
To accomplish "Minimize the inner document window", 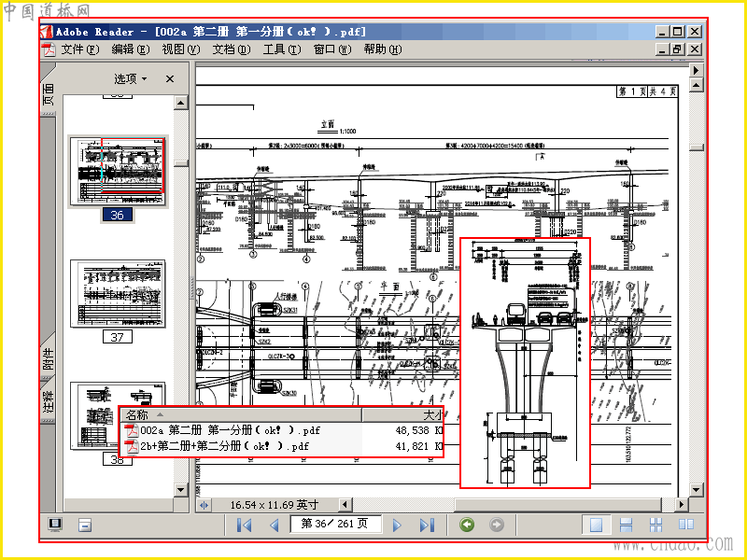I will [x=662, y=49].
